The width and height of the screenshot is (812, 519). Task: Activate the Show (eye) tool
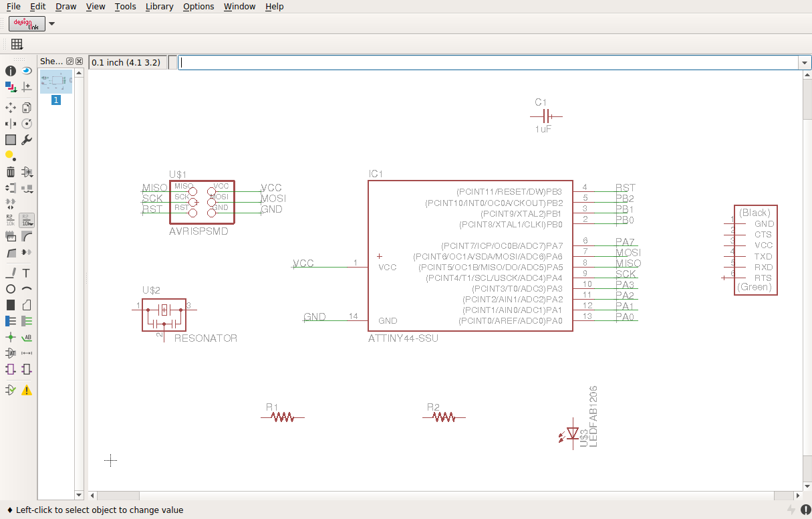[x=27, y=70]
